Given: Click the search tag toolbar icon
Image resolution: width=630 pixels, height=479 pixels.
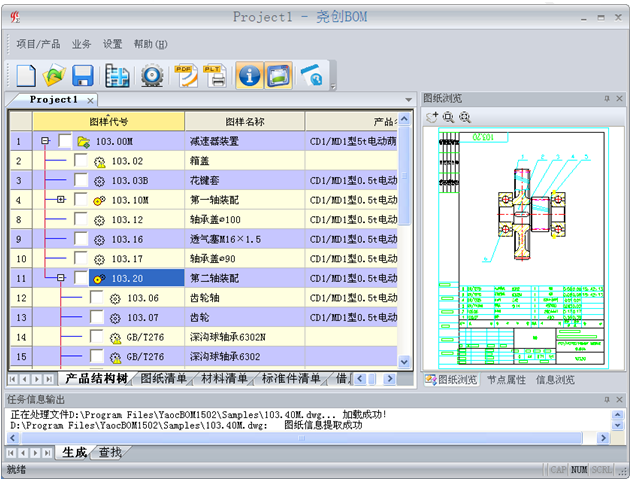Looking at the screenshot, I should [312, 75].
